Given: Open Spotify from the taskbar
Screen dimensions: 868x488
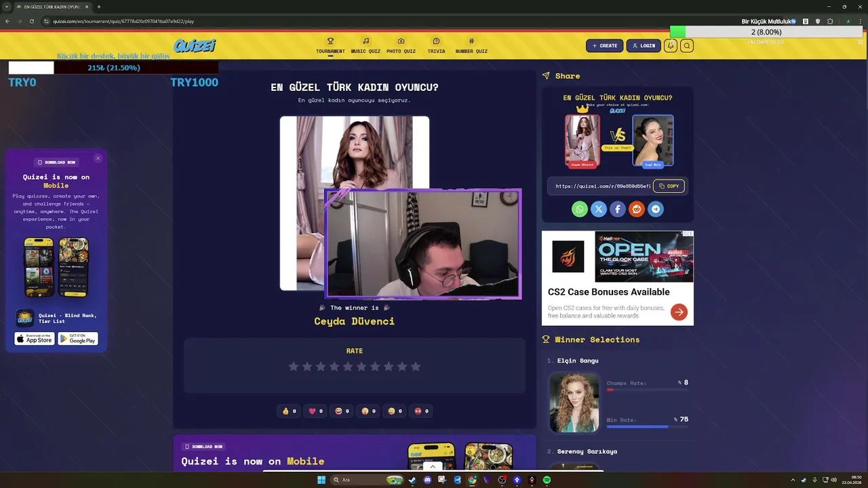Looking at the screenshot, I should pyautogui.click(x=547, y=480).
